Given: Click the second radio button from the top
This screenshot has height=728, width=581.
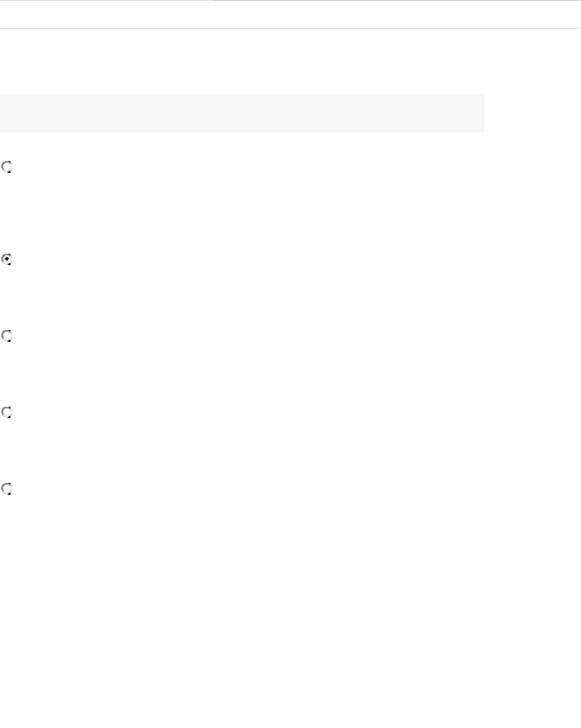Looking at the screenshot, I should click(7, 259).
